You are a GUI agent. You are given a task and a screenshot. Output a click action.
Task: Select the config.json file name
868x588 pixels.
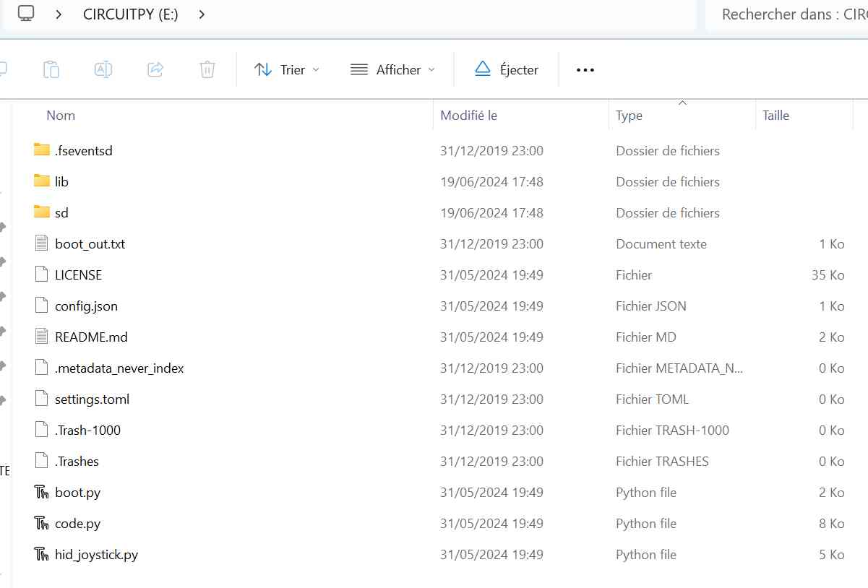click(x=87, y=306)
